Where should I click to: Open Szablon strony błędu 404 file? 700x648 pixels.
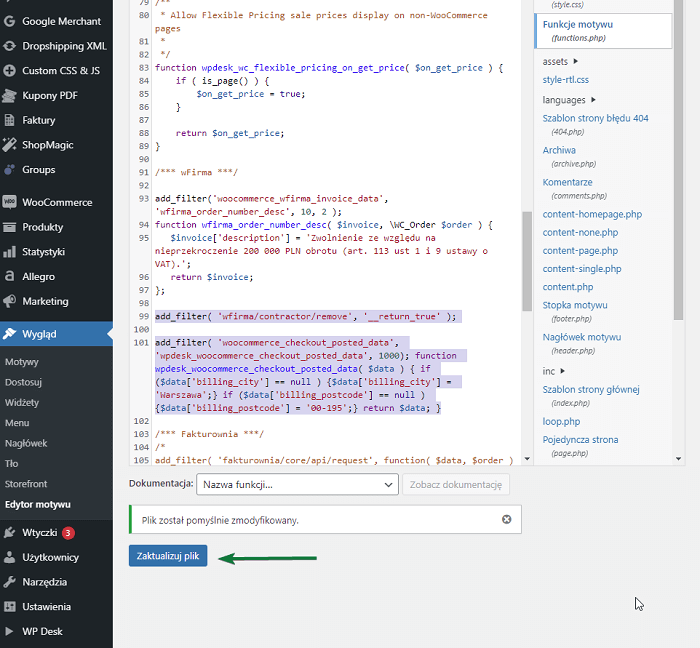pos(595,124)
